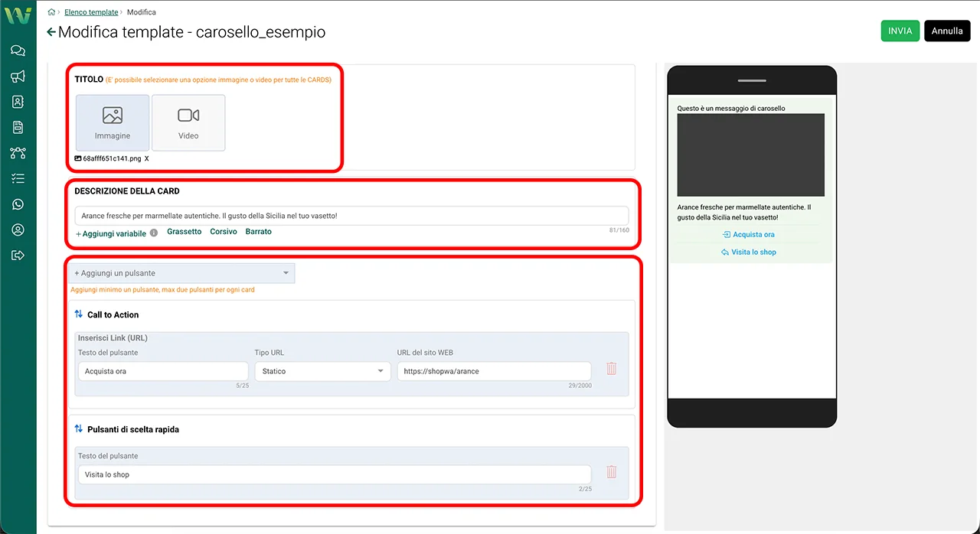Open the WhatsApp sidebar icon
The width and height of the screenshot is (980, 534).
click(x=18, y=204)
